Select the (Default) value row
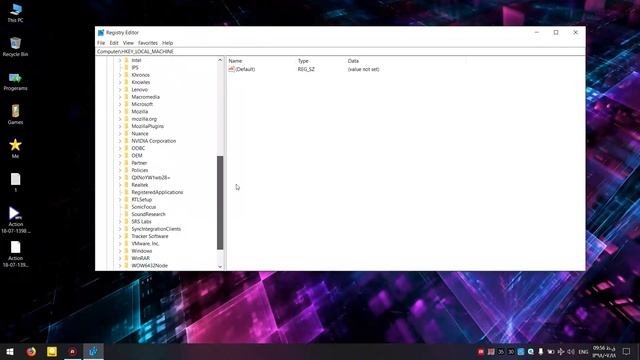This screenshot has height=360, width=640. pyautogui.click(x=304, y=69)
